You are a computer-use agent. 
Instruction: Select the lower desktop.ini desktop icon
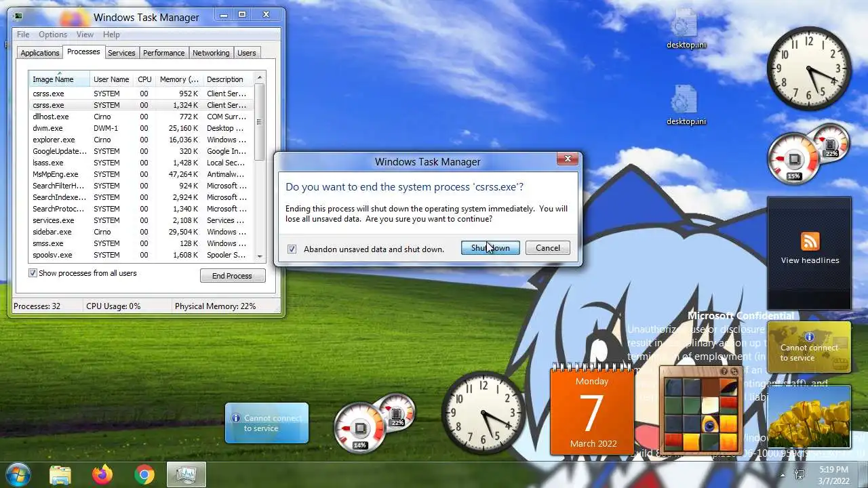pyautogui.click(x=686, y=106)
